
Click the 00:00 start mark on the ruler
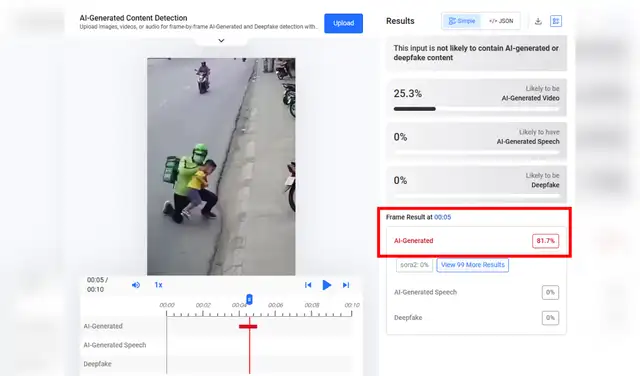tap(167, 305)
